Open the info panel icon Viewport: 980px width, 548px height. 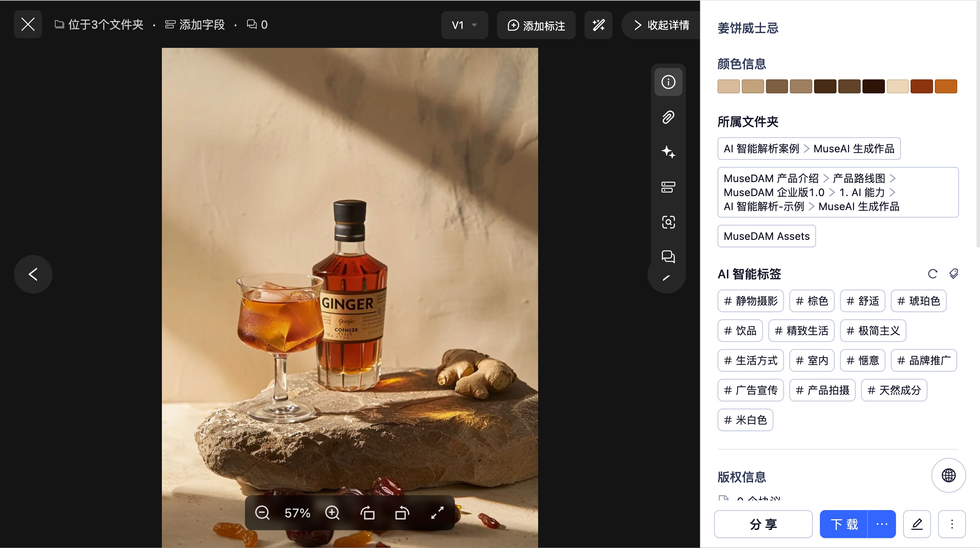[x=668, y=82]
